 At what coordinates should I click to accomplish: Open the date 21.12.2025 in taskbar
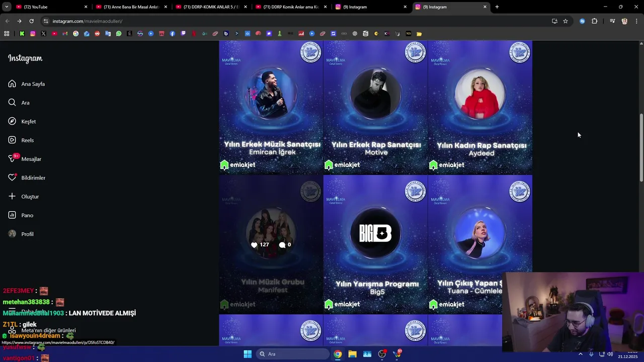(627, 356)
